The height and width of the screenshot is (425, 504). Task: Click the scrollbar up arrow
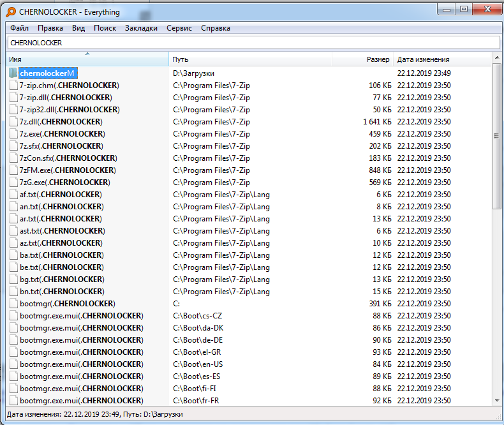click(497, 57)
